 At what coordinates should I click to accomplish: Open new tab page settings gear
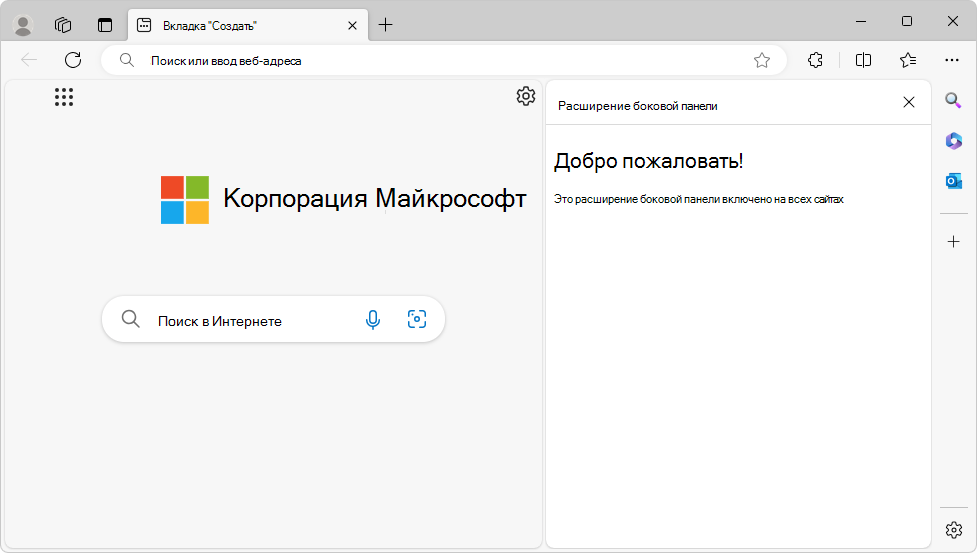point(526,96)
